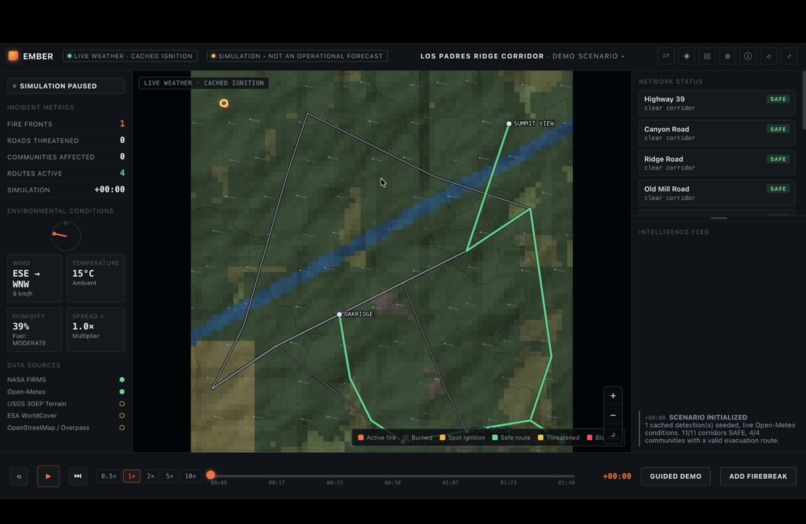Click the diamond layers icon in header
This screenshot has height=524, width=806.
(x=687, y=56)
